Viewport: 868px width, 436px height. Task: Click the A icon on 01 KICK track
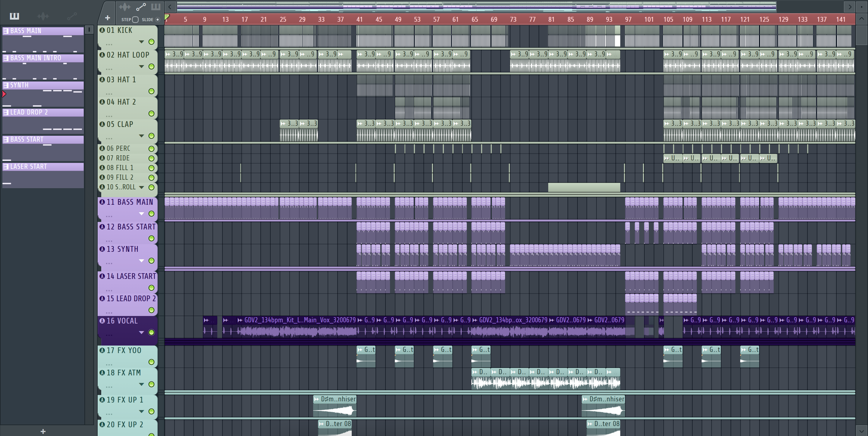click(102, 30)
